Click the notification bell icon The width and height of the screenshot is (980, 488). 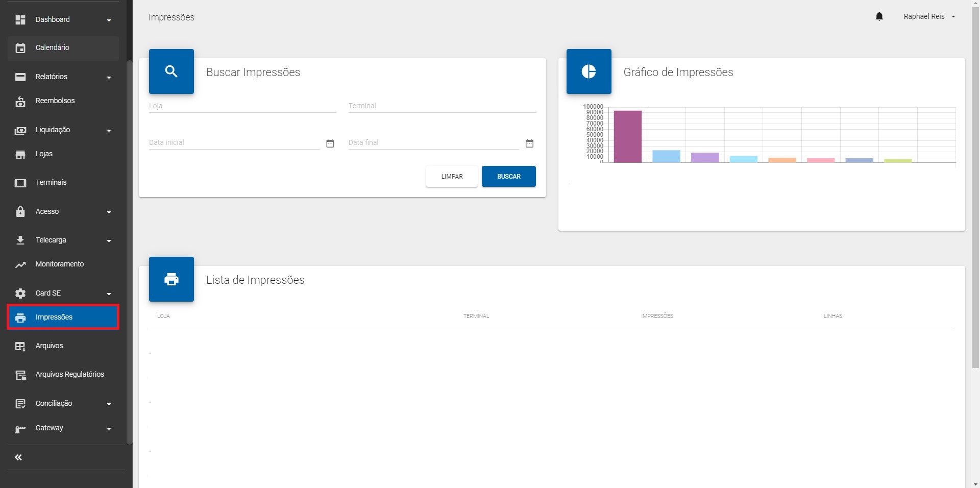879,17
